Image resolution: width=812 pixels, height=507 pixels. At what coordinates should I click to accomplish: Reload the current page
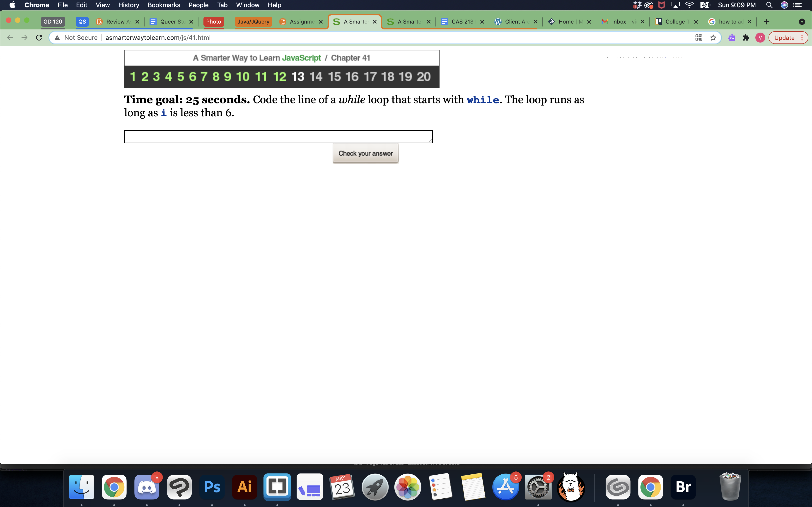(39, 38)
